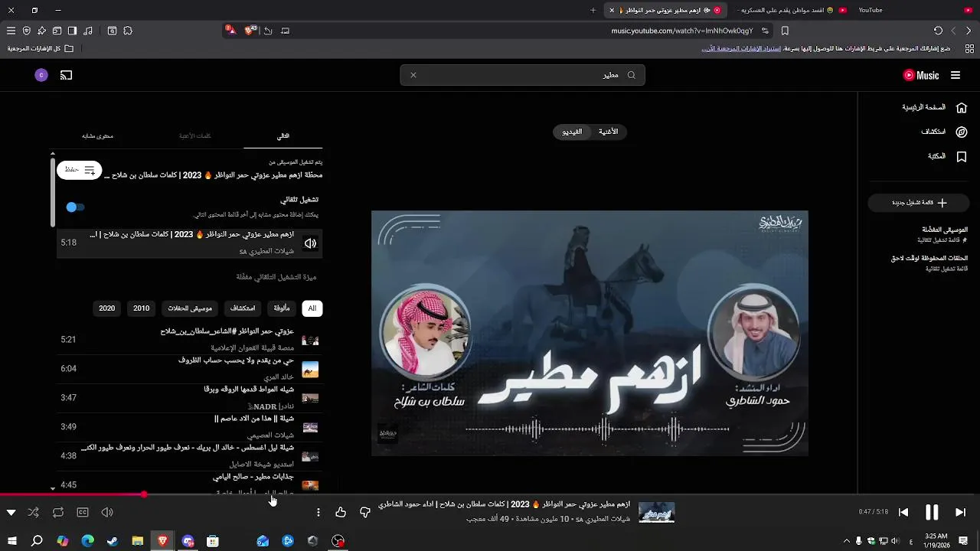Toggle closed captions (CC) button
The image size is (980, 551).
(83, 512)
